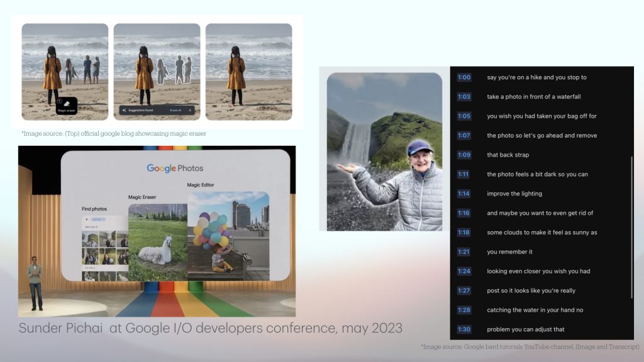The width and height of the screenshot is (644, 362).
Task: Tap the Magic eraser tool icon
Action: pos(67,106)
